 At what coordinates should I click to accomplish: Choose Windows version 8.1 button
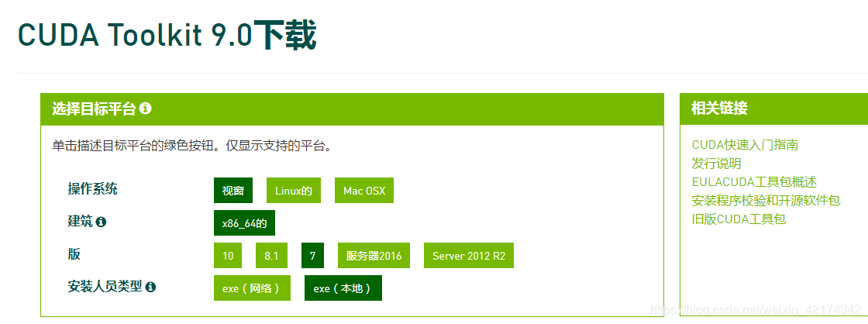click(x=271, y=255)
